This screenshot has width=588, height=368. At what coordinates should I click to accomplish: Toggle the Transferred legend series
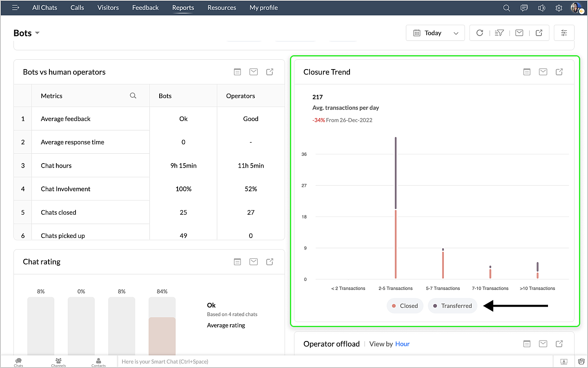(x=452, y=306)
